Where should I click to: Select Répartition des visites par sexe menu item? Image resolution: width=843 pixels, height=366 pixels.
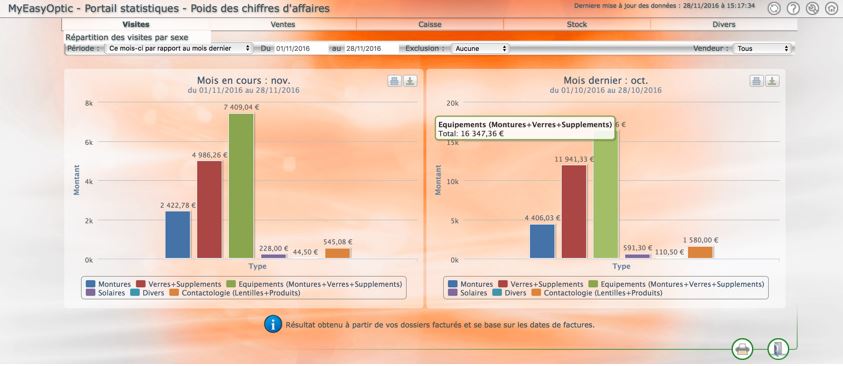click(127, 37)
